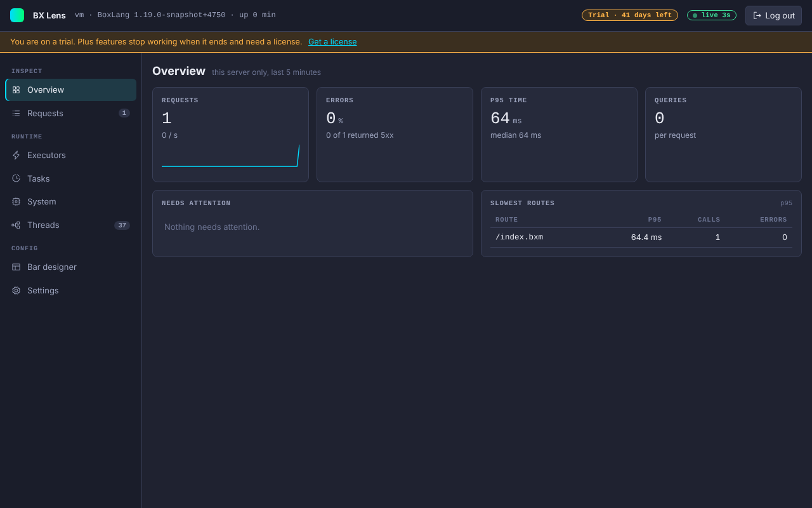This screenshot has height=508, width=812.
Task: Click the BoxLang version info text
Action: pyautogui.click(x=175, y=15)
